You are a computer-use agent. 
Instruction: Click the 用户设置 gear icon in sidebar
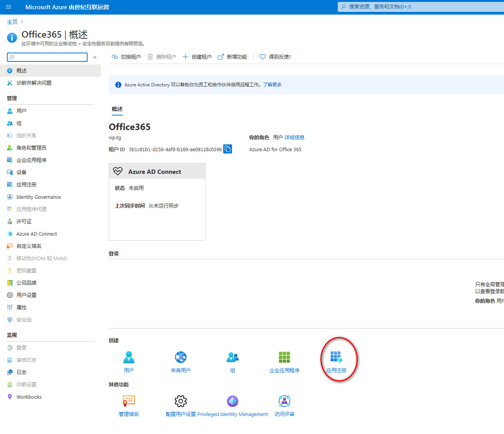[x=10, y=295]
